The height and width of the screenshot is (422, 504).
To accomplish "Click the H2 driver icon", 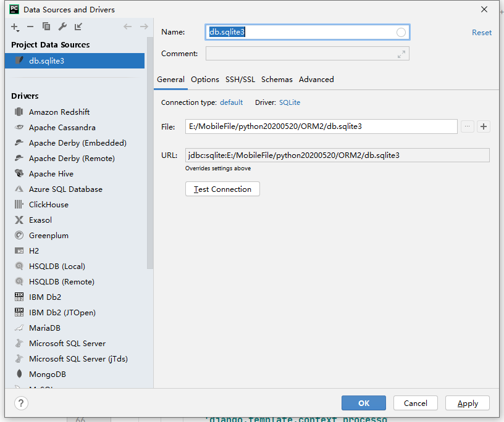I will pos(19,251).
